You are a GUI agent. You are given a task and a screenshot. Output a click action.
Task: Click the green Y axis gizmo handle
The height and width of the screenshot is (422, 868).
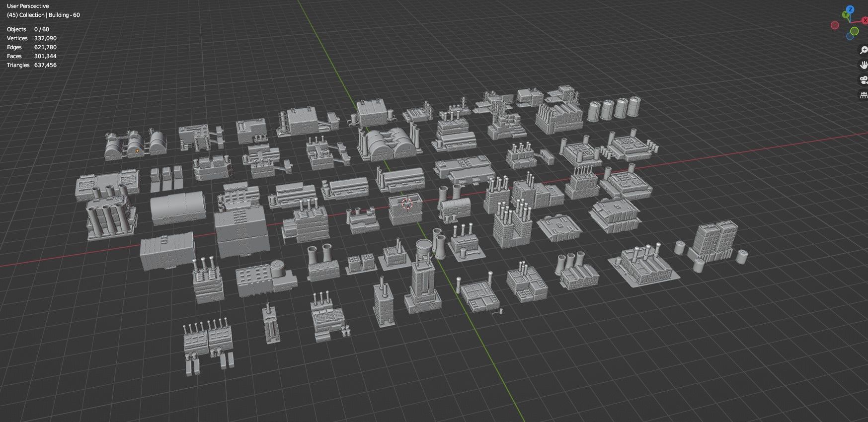click(x=845, y=15)
